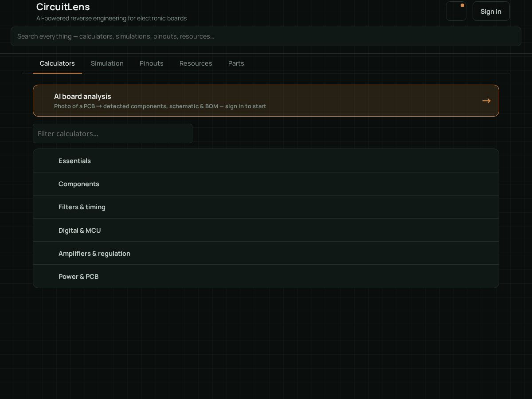
Task: Focus the Search everything input field
Action: click(x=266, y=36)
